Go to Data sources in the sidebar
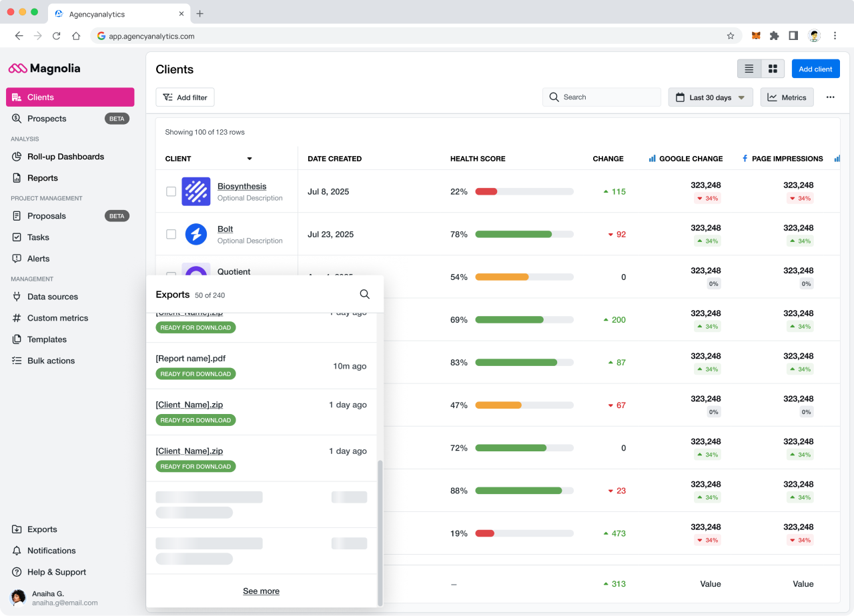 click(53, 297)
